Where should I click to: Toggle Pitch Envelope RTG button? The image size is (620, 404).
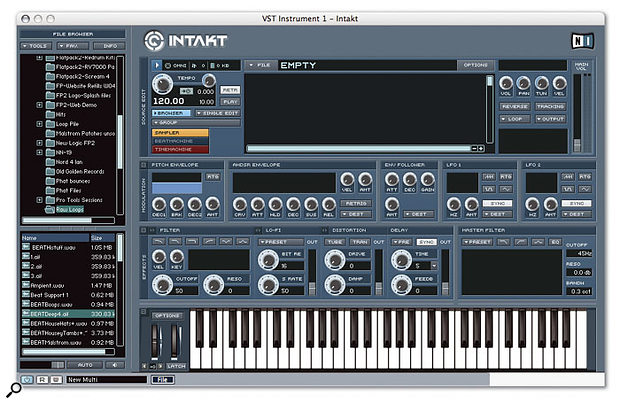(x=213, y=177)
